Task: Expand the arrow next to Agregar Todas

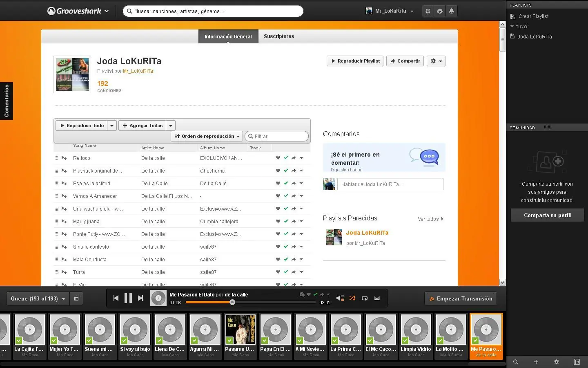Action: tap(171, 126)
